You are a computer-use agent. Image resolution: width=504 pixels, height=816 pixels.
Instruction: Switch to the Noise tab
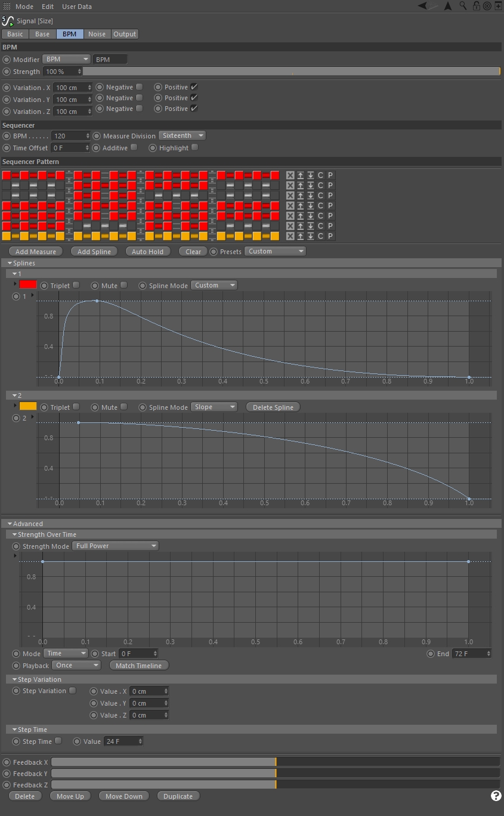point(97,34)
